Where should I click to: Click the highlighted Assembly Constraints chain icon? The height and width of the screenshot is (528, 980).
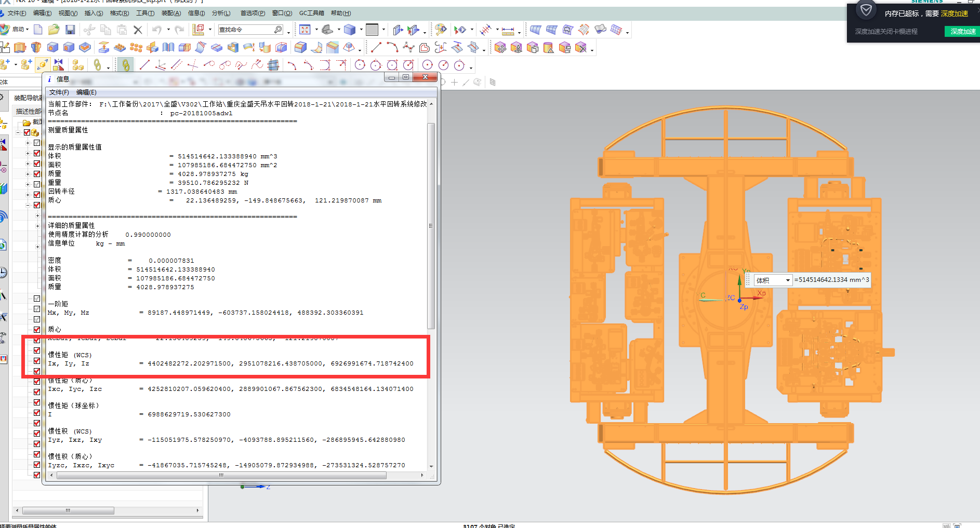[x=125, y=64]
